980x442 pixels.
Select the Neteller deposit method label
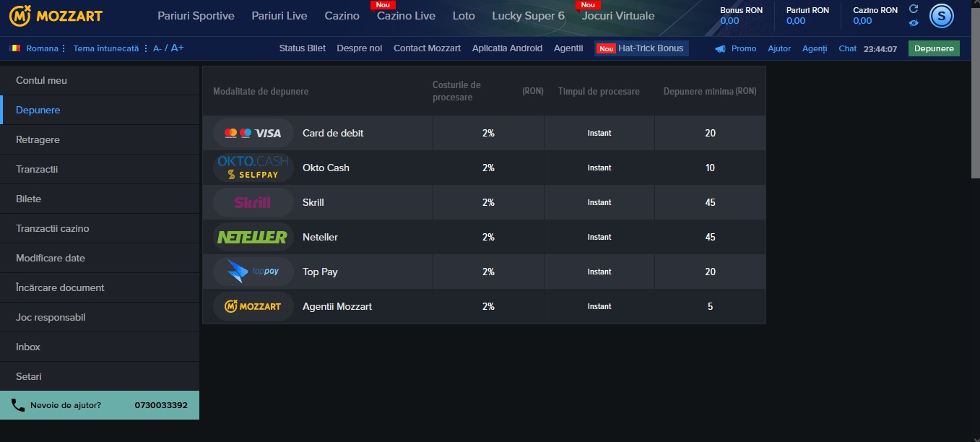(x=320, y=237)
